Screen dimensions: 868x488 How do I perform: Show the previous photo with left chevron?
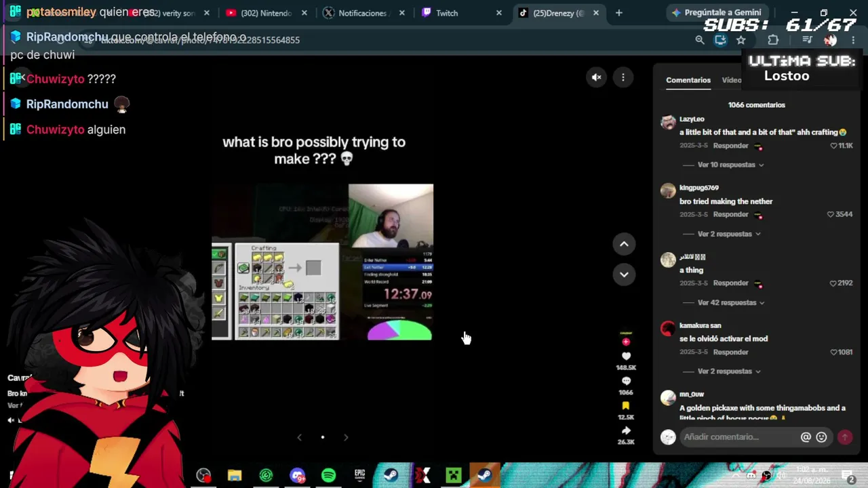click(x=299, y=437)
